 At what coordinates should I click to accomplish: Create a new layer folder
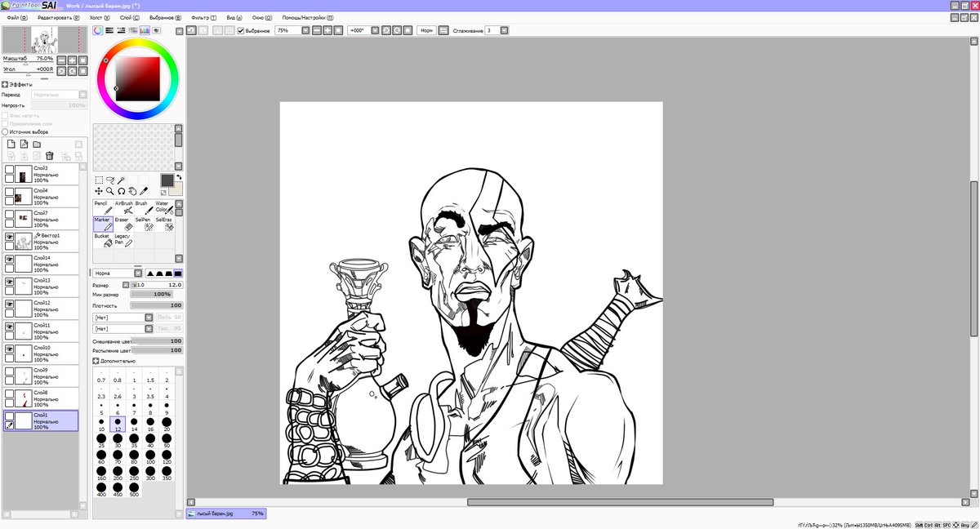tap(37, 144)
